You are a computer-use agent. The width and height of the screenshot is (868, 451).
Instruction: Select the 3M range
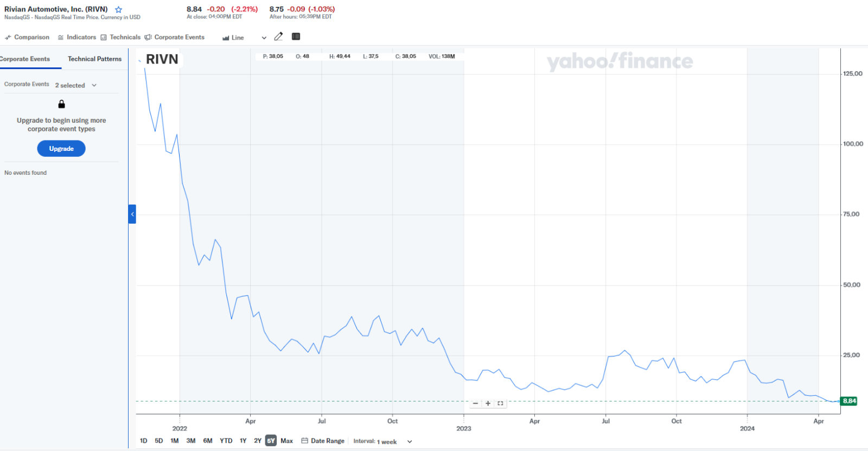coord(191,441)
